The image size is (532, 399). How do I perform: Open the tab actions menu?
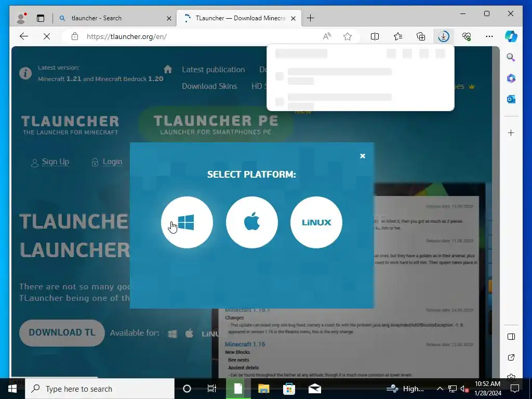coord(41,18)
